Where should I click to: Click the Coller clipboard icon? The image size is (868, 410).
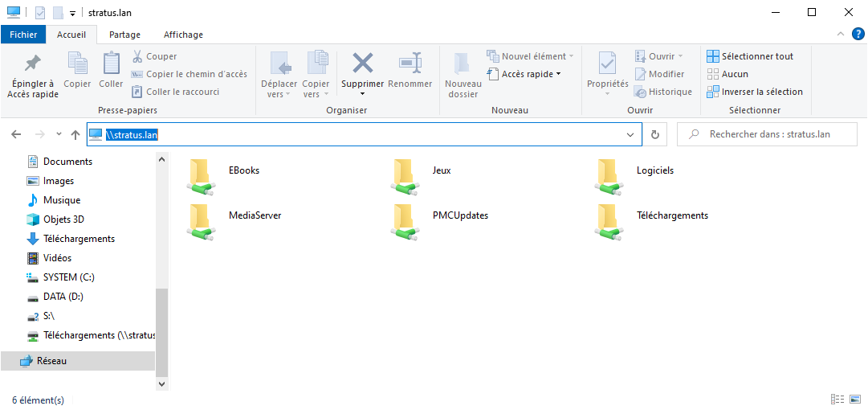[x=111, y=64]
